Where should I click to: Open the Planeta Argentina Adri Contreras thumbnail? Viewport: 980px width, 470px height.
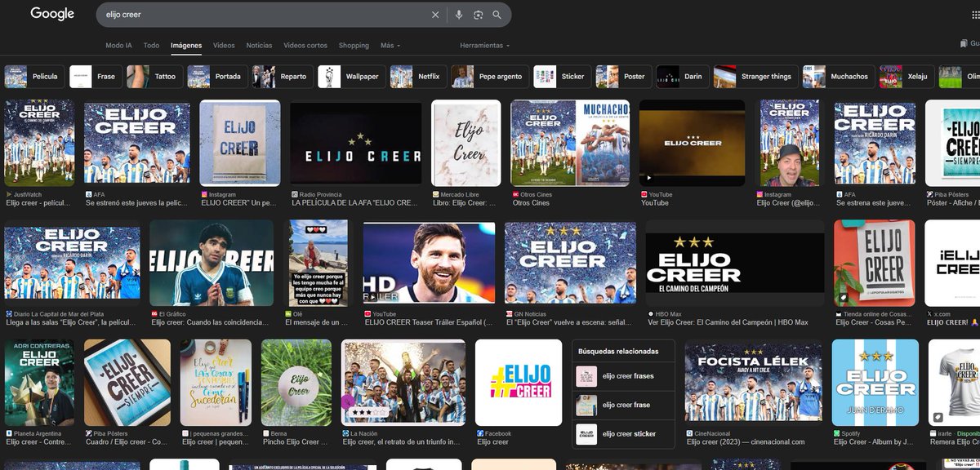click(x=38, y=383)
